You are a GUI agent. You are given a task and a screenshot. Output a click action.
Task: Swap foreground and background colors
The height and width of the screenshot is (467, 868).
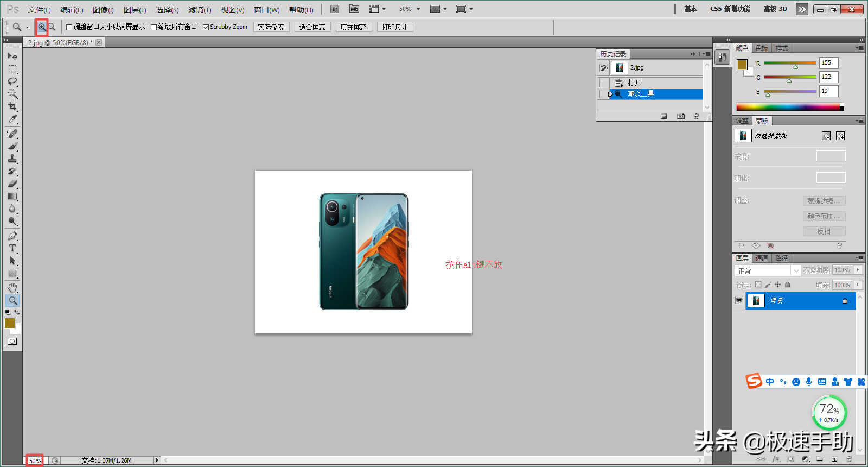click(x=17, y=312)
